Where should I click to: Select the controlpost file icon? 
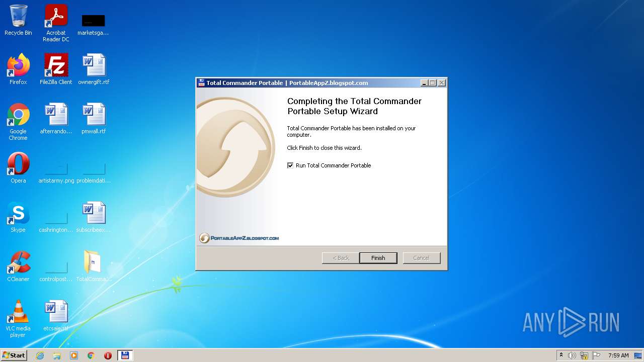tap(56, 272)
